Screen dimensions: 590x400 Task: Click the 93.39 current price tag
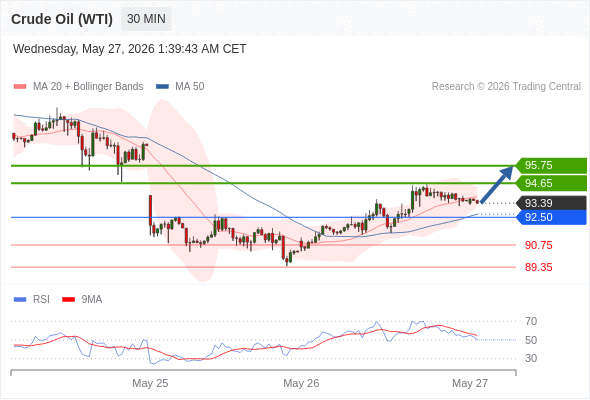pos(551,203)
